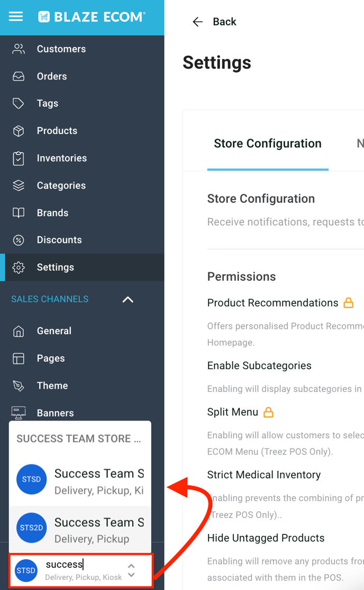Open the hamburger menu icon
This screenshot has width=364, height=590.
click(16, 16)
